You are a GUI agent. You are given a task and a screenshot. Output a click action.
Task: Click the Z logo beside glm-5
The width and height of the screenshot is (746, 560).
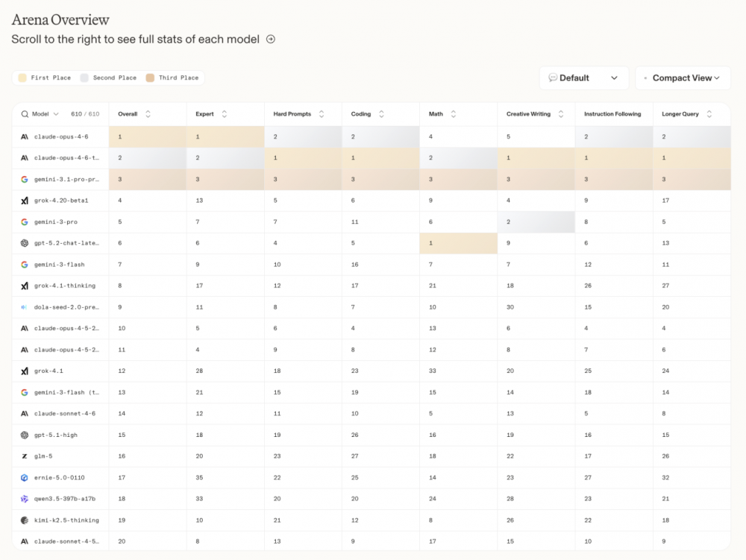25,456
